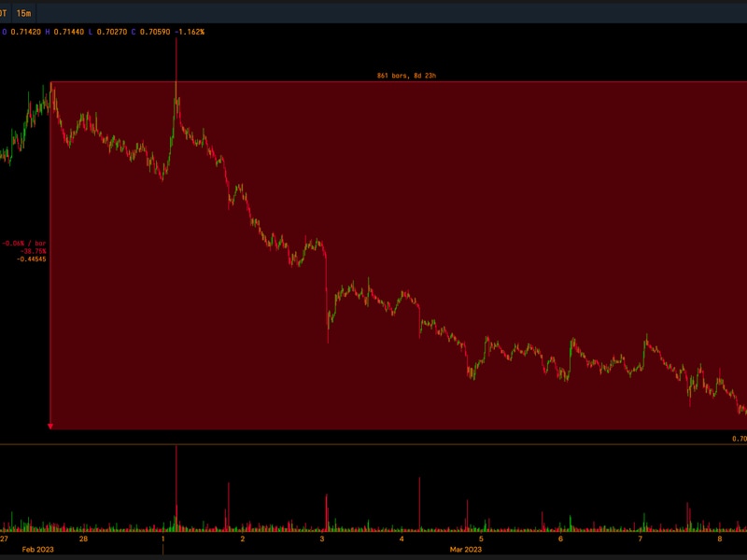The height and width of the screenshot is (560, 747).
Task: Click the Low price value 0.70270
Action: [113, 32]
